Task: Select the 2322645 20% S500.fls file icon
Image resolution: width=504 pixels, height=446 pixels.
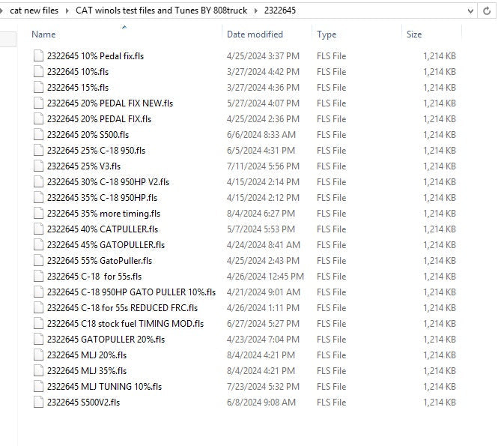Action: click(x=39, y=135)
